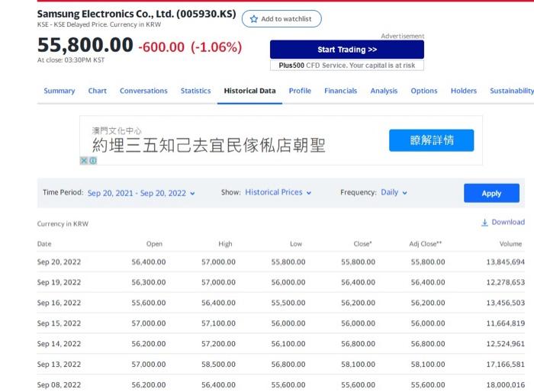This screenshot has width=534, height=392.
Task: Open the Statistics tab
Action: click(195, 91)
